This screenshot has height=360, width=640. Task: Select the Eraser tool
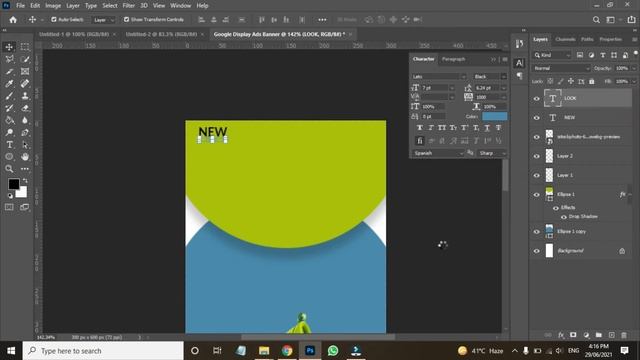(25, 108)
